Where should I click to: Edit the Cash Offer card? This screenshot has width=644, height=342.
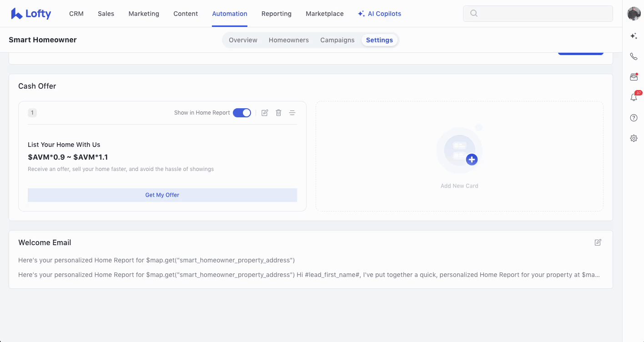click(265, 113)
